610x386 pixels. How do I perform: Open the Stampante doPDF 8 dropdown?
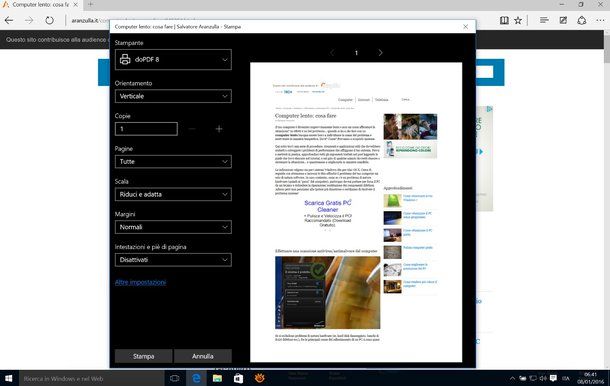pos(173,60)
